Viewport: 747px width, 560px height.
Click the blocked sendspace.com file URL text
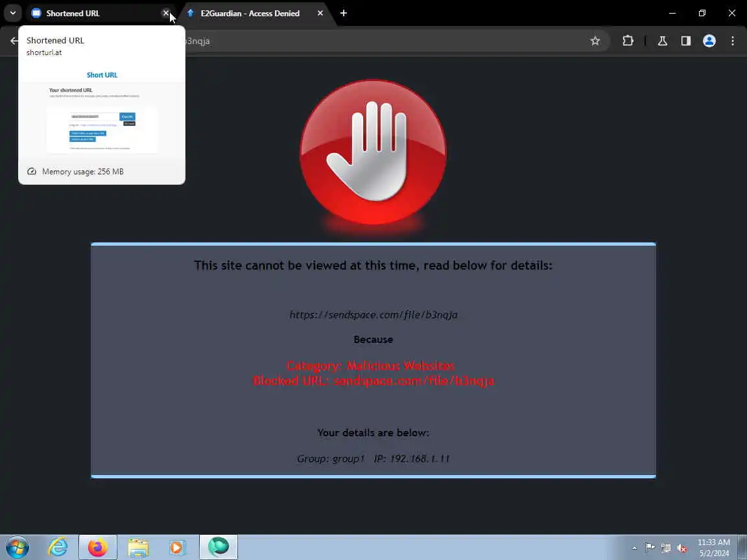[x=373, y=314]
